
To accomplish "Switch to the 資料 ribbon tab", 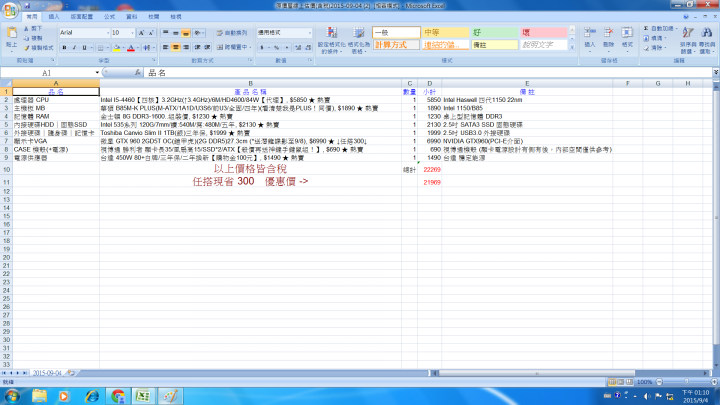I will point(131,17).
